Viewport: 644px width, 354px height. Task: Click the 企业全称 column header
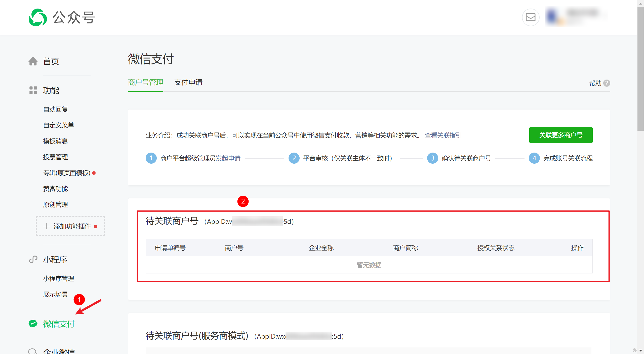coord(321,248)
